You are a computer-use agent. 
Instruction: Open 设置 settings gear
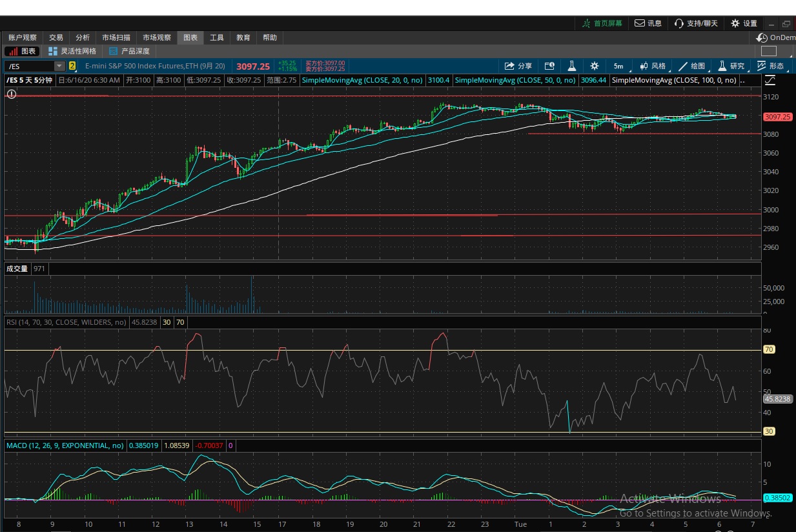744,23
